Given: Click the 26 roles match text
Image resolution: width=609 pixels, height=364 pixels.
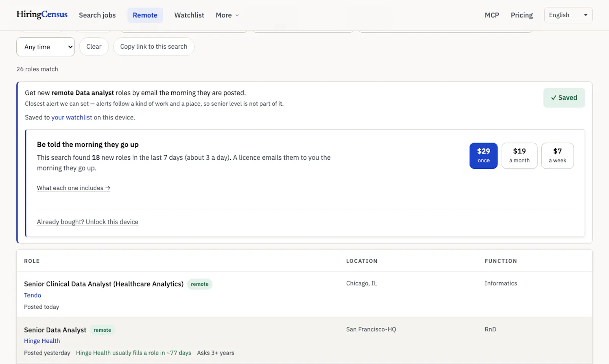Looking at the screenshot, I should pos(37,69).
